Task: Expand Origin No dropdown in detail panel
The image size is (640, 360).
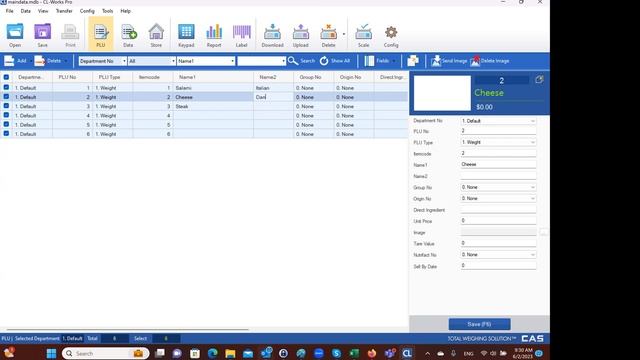Action: pyautogui.click(x=533, y=198)
